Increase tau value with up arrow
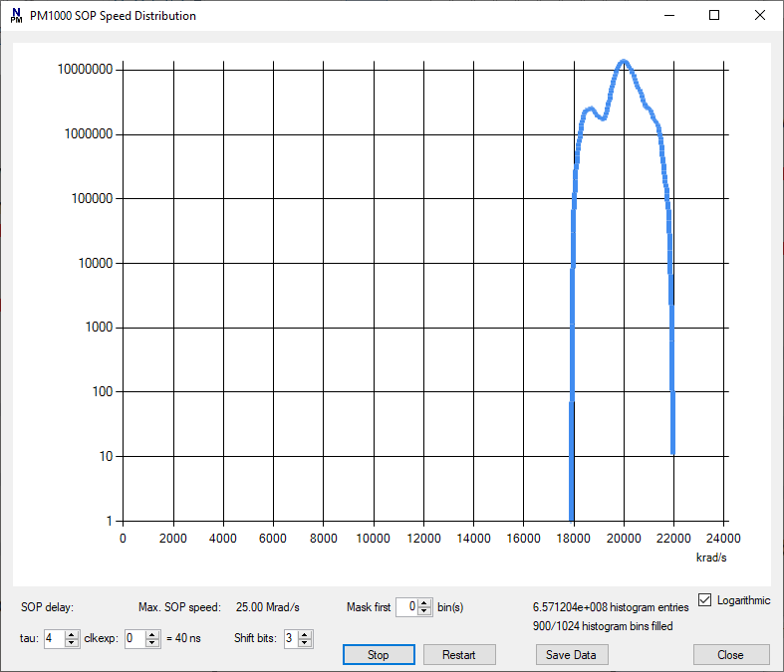Viewport: 784px width, 672px height. tap(71, 634)
